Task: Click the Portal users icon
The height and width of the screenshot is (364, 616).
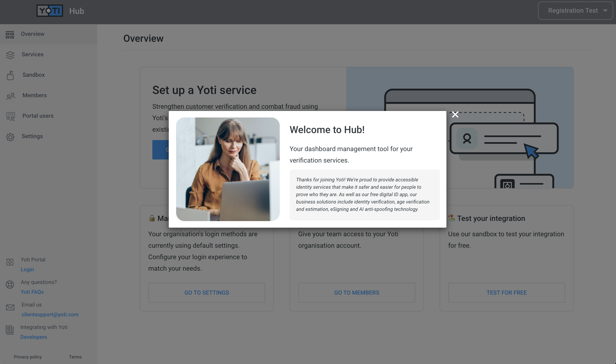Action: [11, 116]
